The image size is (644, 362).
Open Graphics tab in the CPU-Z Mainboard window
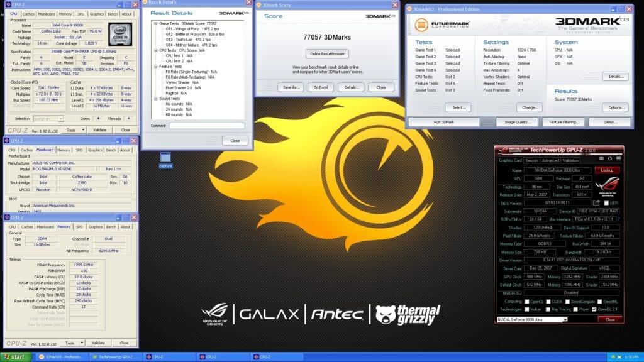[x=95, y=150]
